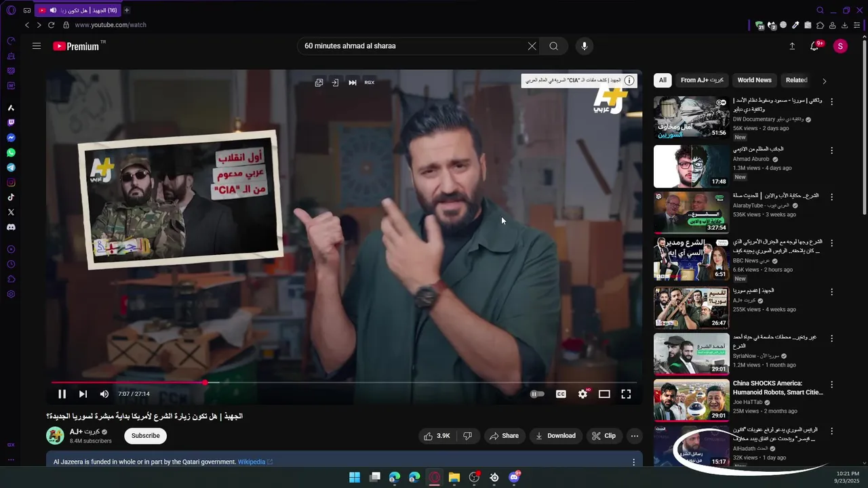Open the AJ+ channel avatar

[x=55, y=436]
